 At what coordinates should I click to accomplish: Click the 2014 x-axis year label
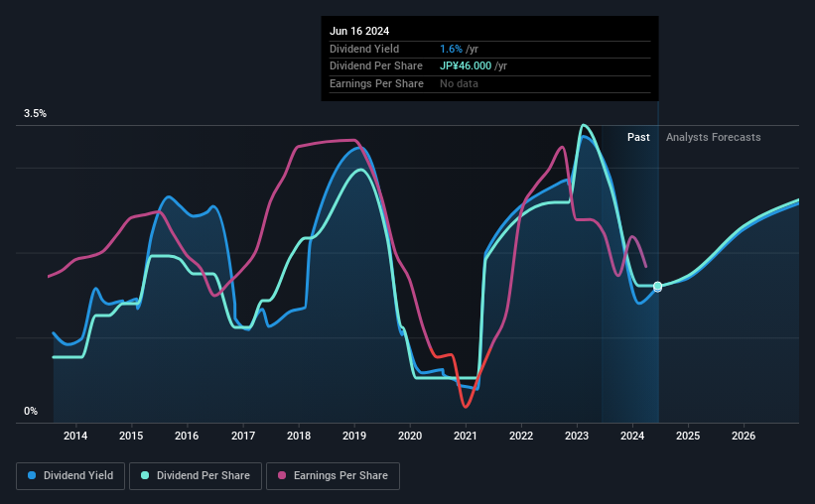point(75,436)
